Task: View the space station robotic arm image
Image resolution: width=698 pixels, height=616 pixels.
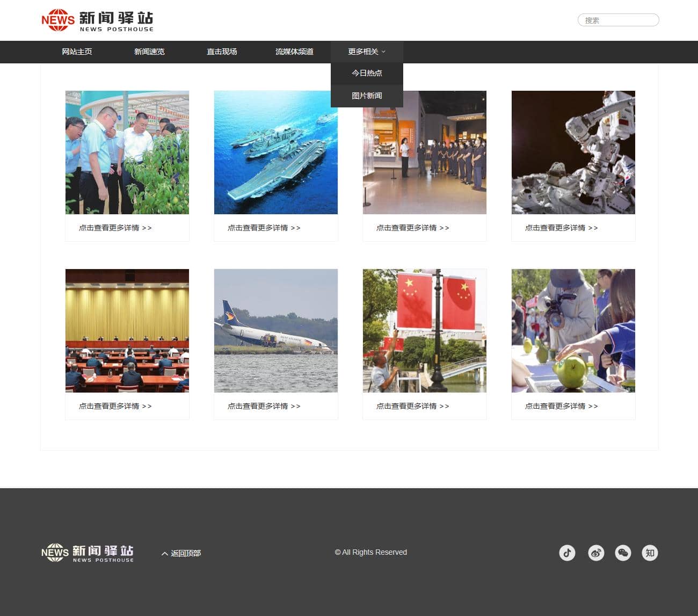Action: tap(573, 153)
